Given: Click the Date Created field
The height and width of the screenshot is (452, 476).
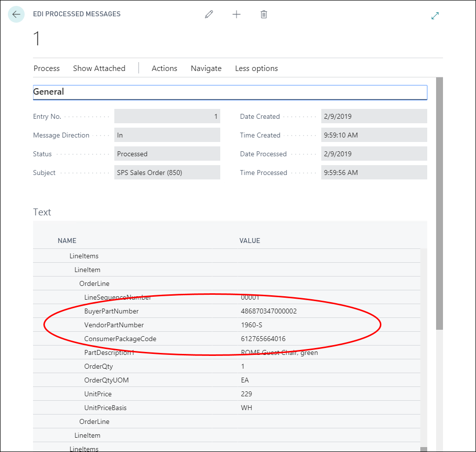Looking at the screenshot, I should tap(374, 116).
